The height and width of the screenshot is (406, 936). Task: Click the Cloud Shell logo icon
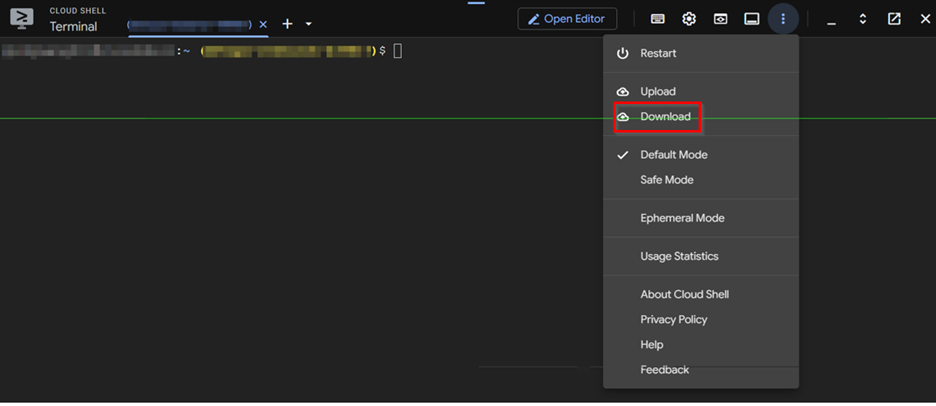(21, 19)
